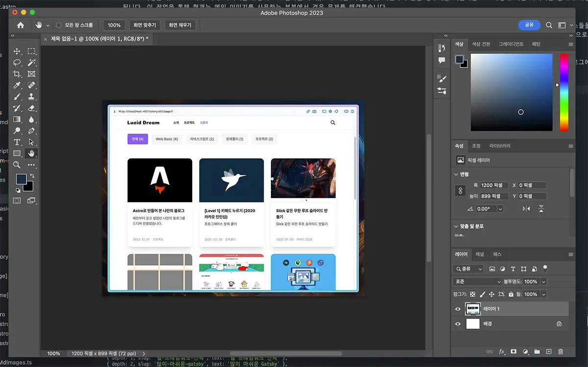This screenshot has height=367, width=588.
Task: Enable the 모든 창 스크롤 checkbox
Action: point(59,25)
